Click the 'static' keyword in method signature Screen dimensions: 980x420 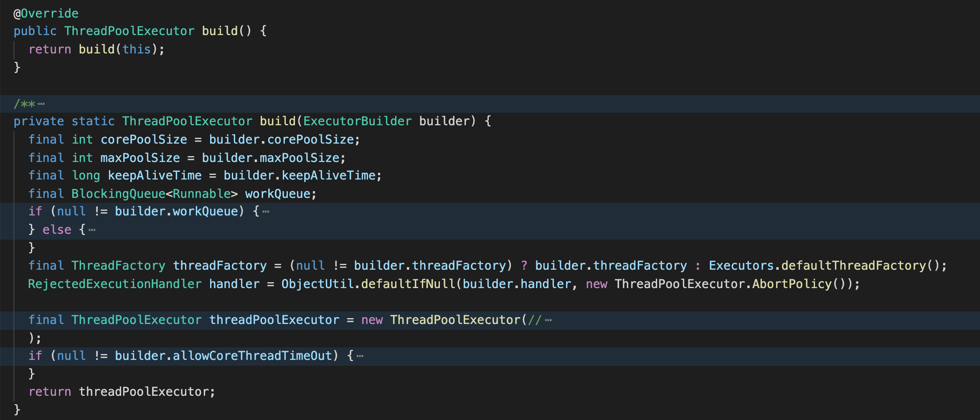coord(93,121)
